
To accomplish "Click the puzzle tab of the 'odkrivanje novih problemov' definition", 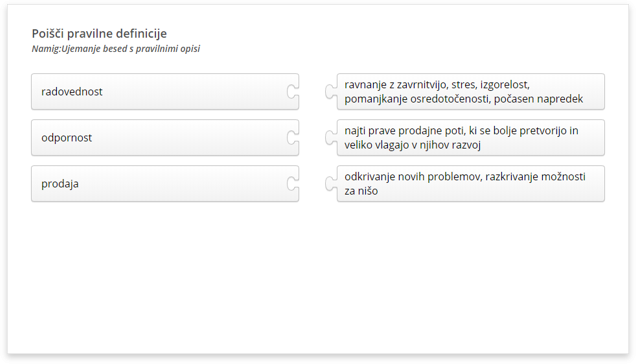I will 331,183.
